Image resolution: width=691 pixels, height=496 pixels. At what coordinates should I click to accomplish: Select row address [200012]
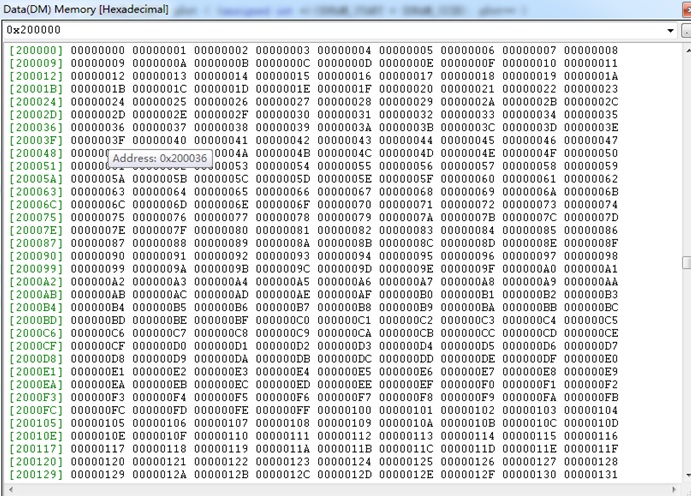click(36, 76)
